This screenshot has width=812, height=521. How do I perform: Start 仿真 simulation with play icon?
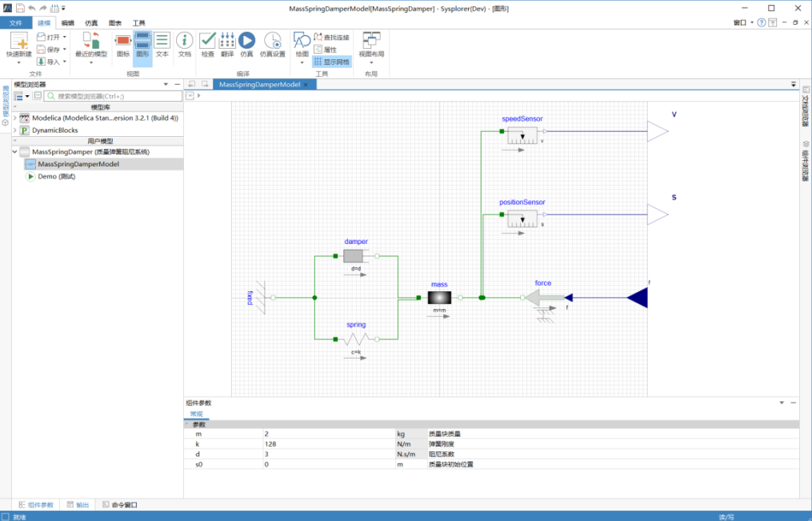pyautogui.click(x=246, y=41)
